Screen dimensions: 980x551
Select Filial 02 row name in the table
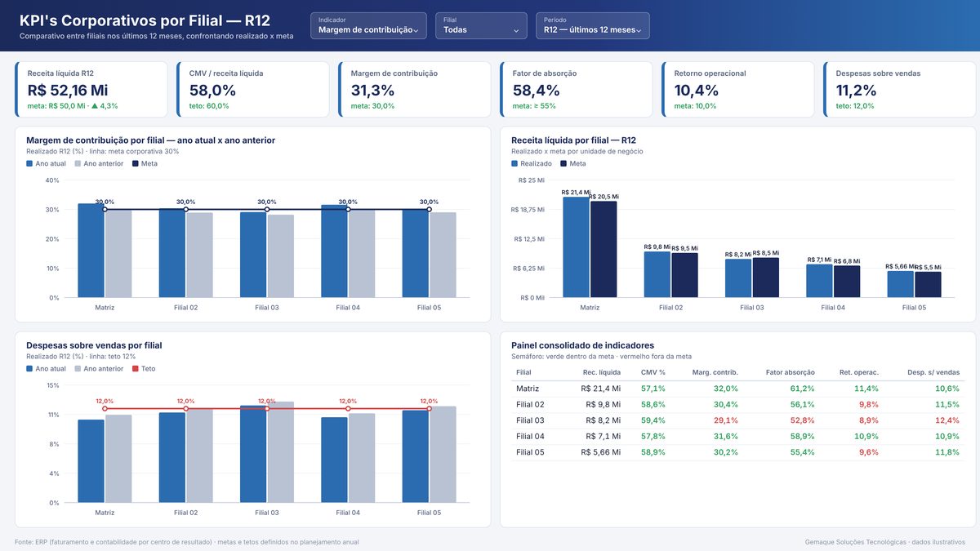530,404
